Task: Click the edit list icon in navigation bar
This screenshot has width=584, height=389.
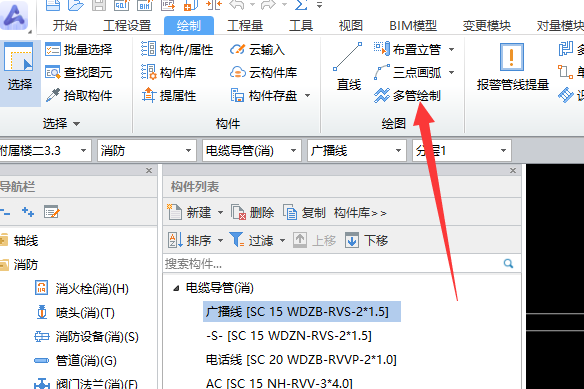Action: (x=51, y=212)
